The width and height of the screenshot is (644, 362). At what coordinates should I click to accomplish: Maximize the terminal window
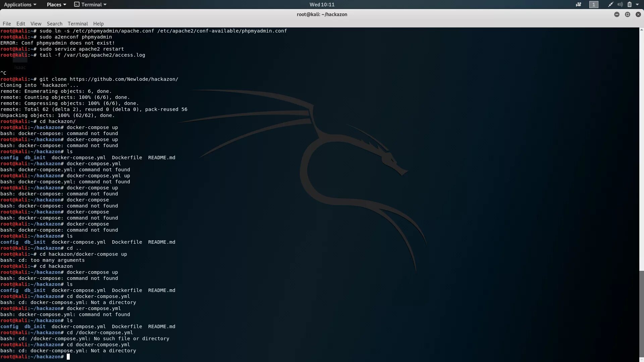point(627,14)
